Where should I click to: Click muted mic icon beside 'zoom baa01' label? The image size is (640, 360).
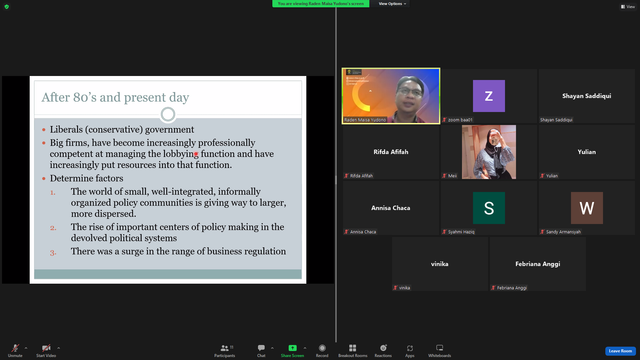point(444,120)
